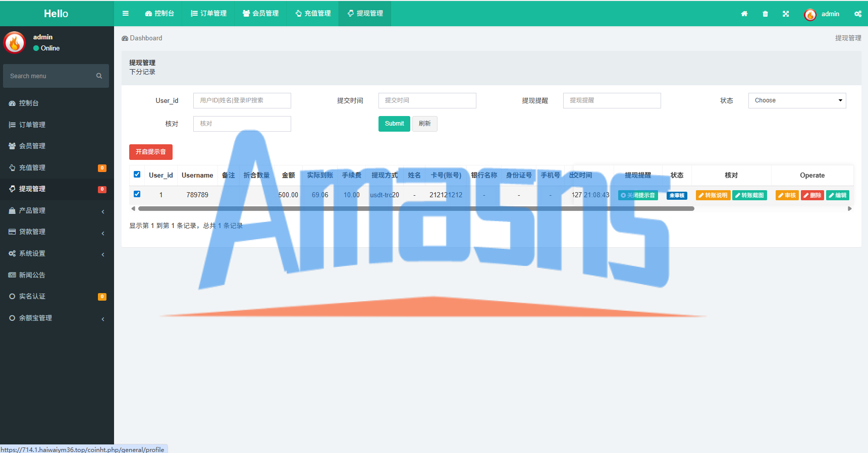Open 订单管理 in the left sidebar
868x453 pixels.
57,125
